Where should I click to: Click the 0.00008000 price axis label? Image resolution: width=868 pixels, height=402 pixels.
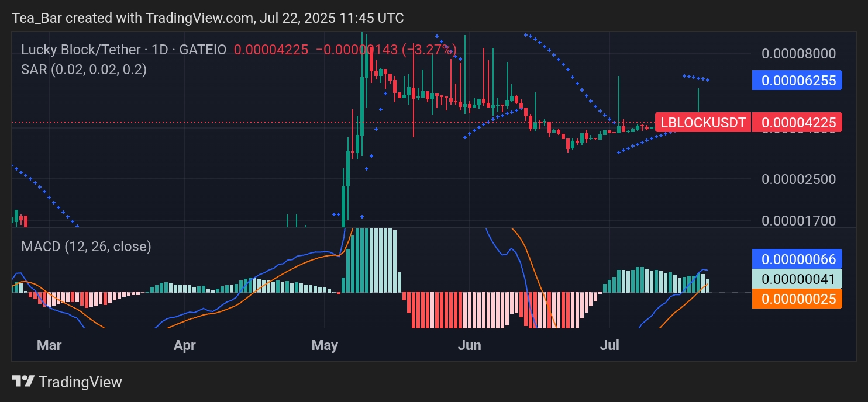pyautogui.click(x=798, y=54)
